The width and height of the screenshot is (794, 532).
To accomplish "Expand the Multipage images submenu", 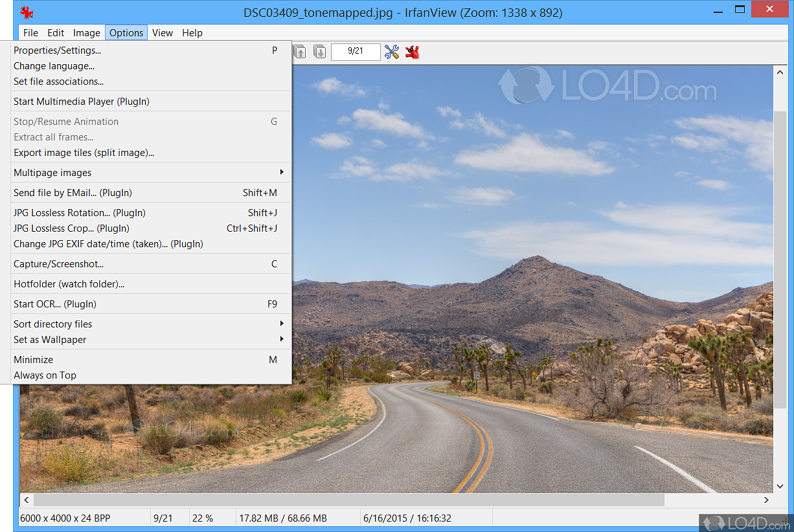I will tap(151, 173).
